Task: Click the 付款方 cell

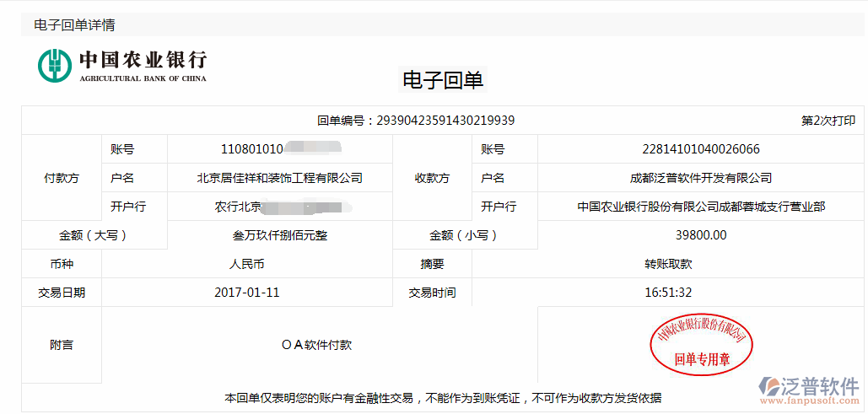Action: pos(62,178)
